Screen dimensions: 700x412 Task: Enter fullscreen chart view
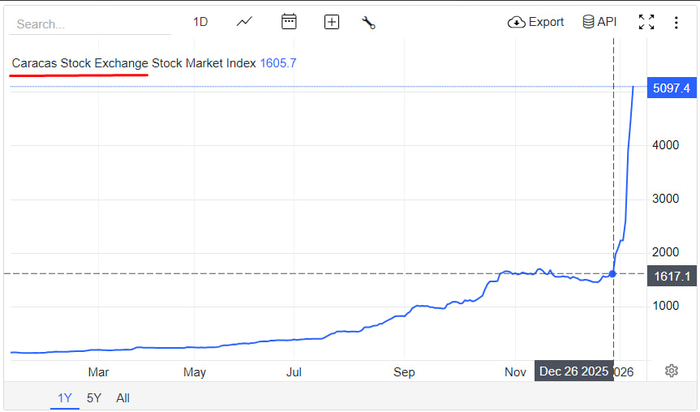coord(646,22)
